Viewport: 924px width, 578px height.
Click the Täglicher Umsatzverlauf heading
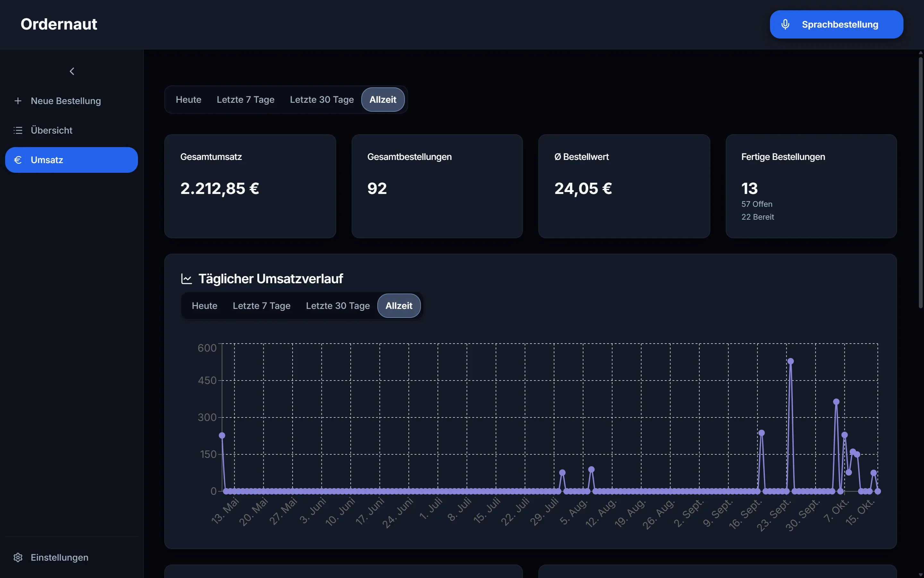tap(271, 279)
